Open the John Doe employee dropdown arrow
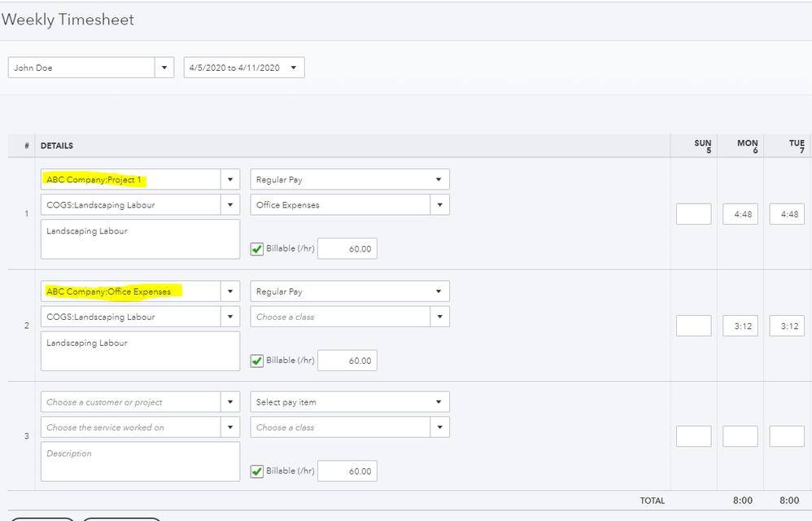Screen dimensions: 812x521 point(164,68)
